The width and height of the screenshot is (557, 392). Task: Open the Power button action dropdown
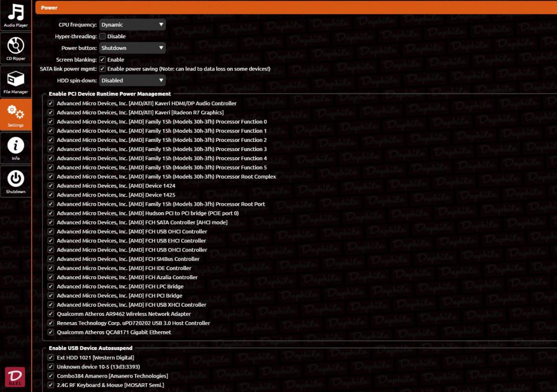pos(132,48)
